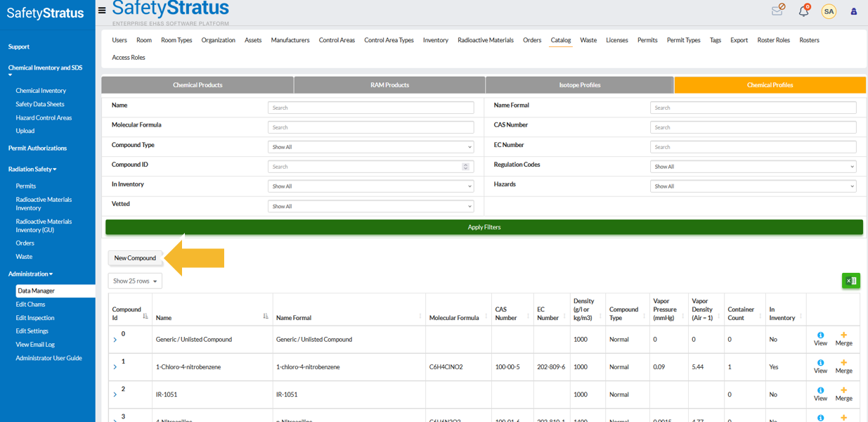Click the Molecular Formula search field
Viewport: 868px width, 422px height.
coord(371,127)
